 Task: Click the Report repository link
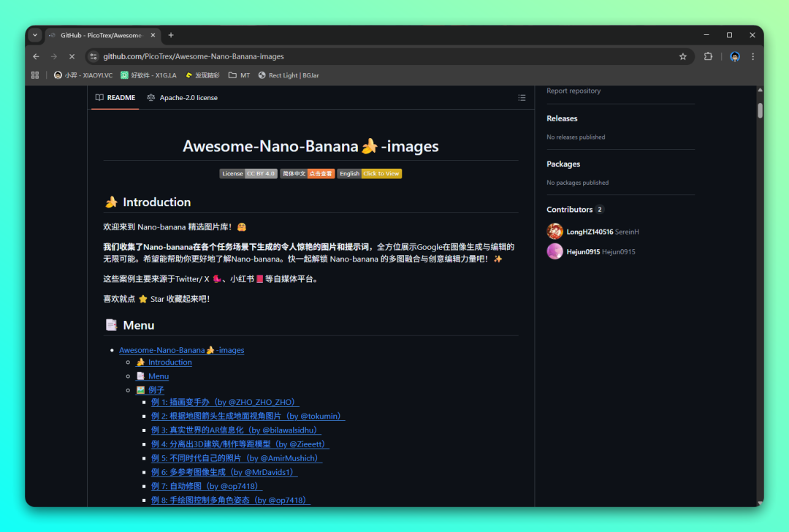[x=573, y=91]
